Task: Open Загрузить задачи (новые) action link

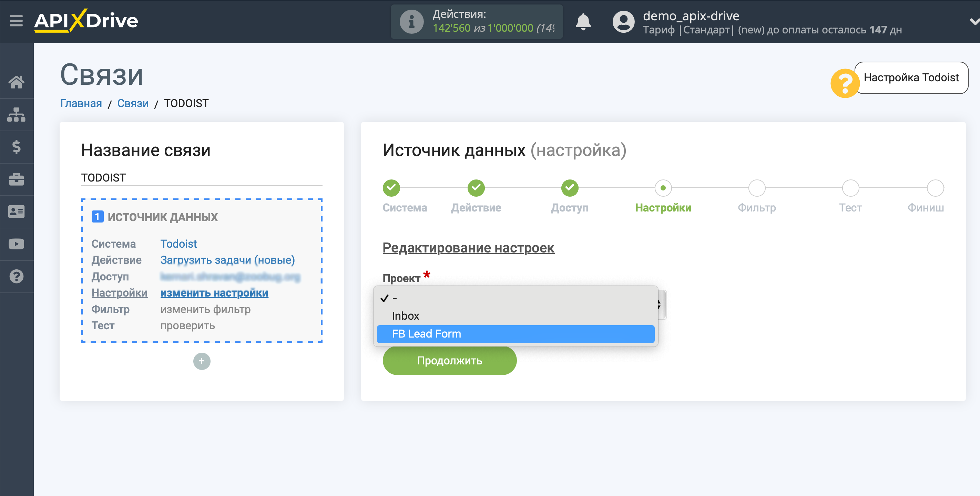Action: tap(227, 260)
